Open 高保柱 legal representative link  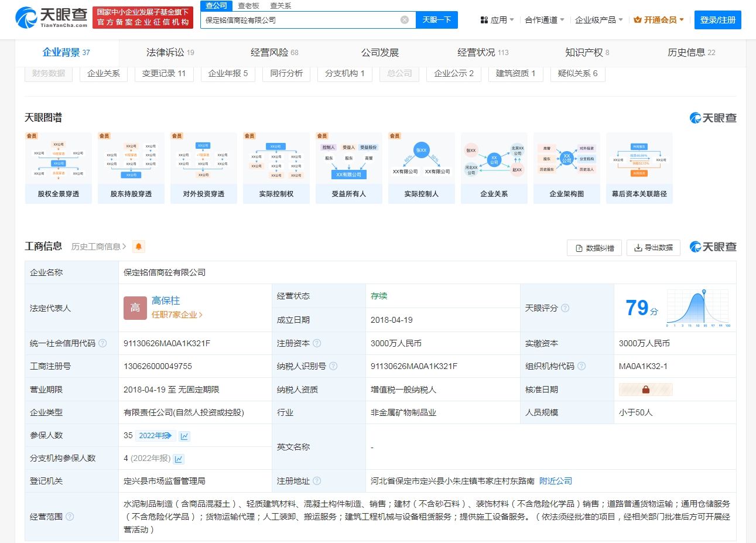tap(166, 300)
